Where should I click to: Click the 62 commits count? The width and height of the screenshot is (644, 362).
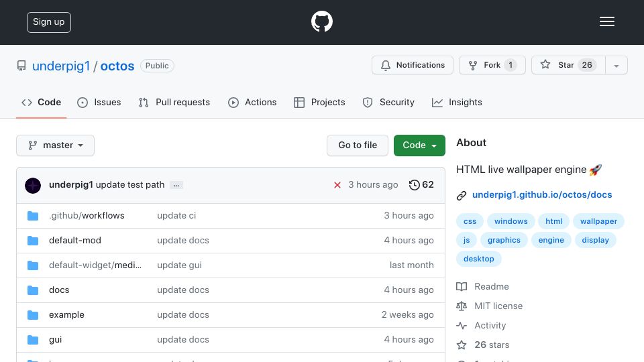[x=428, y=185]
